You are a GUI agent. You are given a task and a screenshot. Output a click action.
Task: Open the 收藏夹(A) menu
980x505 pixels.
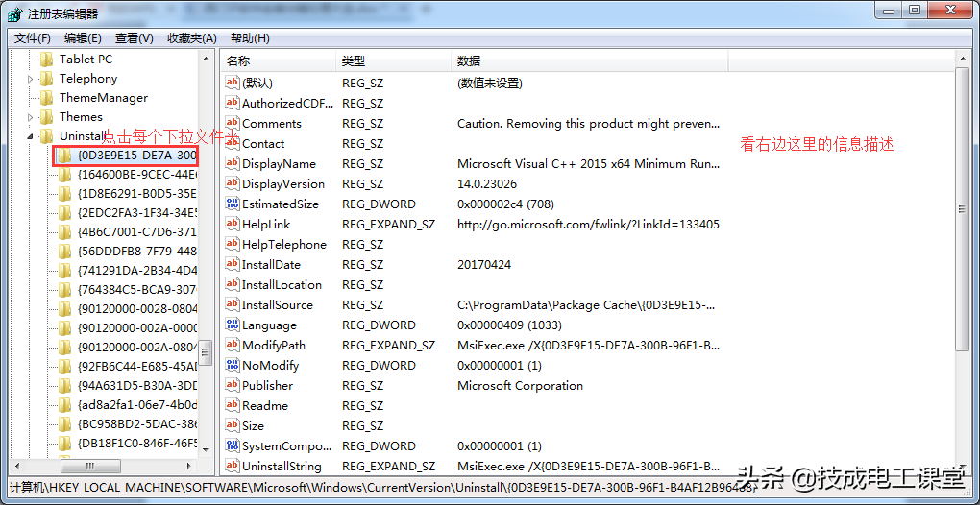coord(192,38)
